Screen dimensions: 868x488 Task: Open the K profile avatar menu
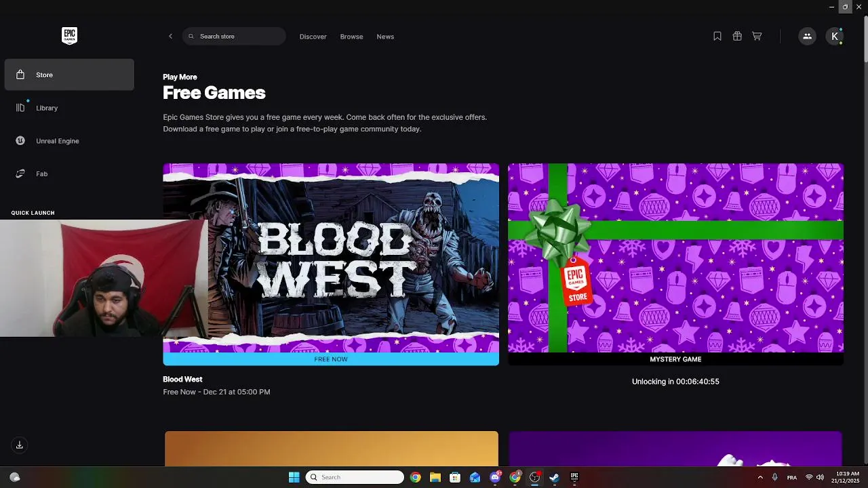tap(835, 37)
